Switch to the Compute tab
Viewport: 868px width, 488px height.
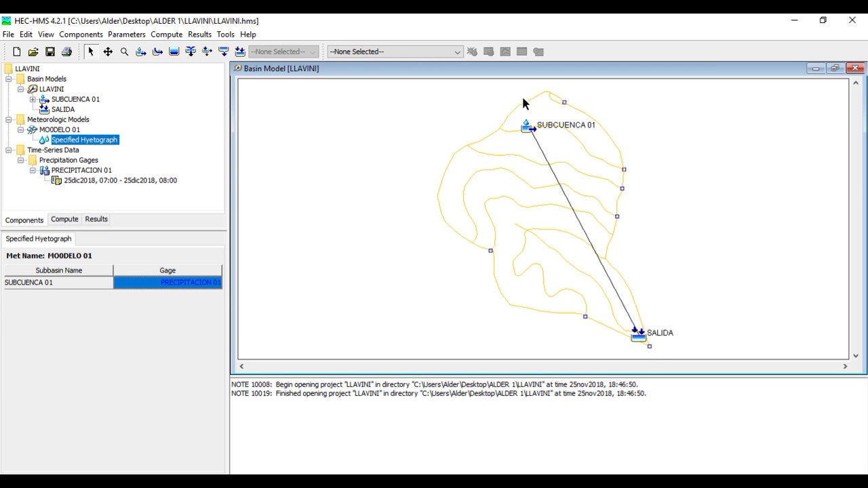[x=64, y=219]
